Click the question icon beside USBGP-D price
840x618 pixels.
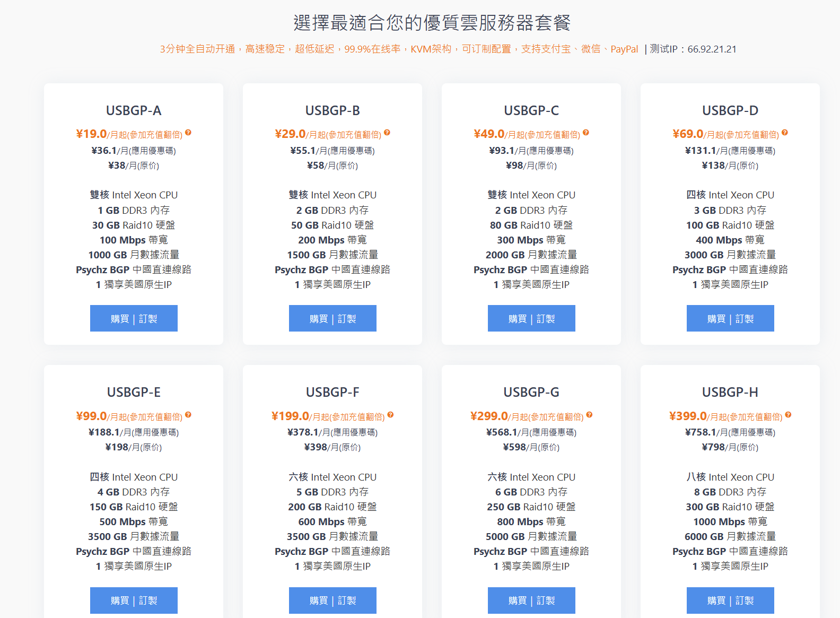coord(785,133)
